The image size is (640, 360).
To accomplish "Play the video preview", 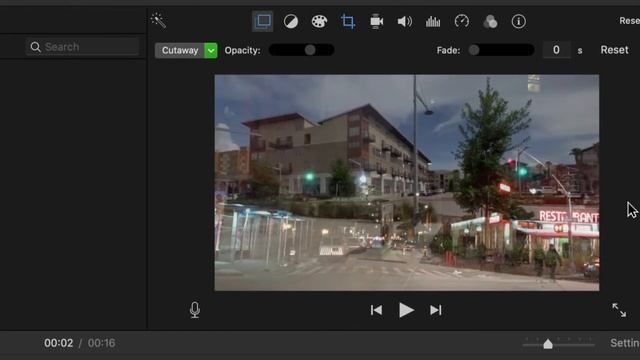I will point(406,310).
